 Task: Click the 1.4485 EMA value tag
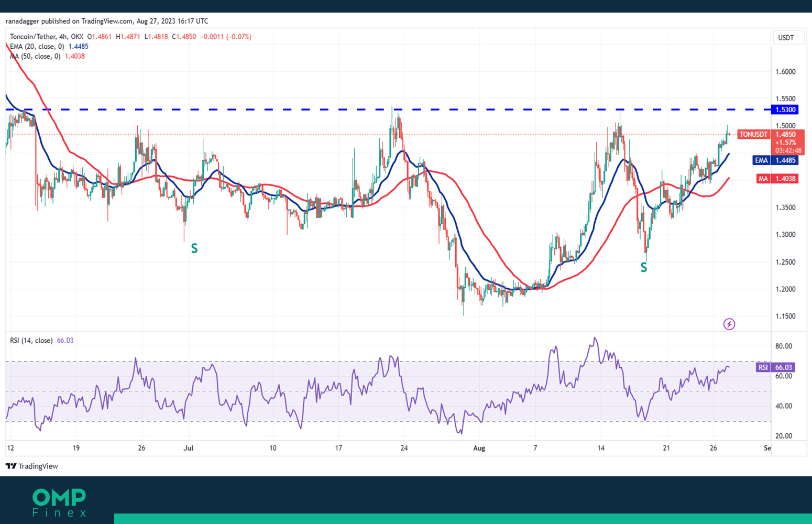pyautogui.click(x=785, y=160)
